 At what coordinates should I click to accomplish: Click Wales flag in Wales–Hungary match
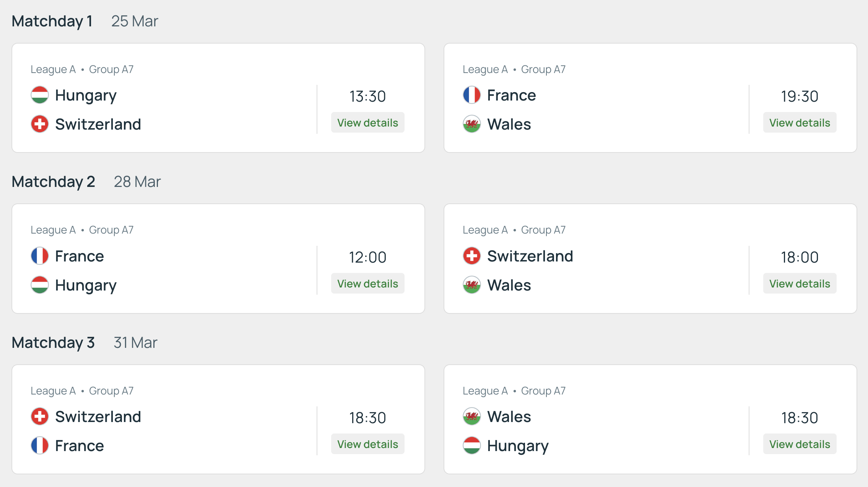pos(472,417)
